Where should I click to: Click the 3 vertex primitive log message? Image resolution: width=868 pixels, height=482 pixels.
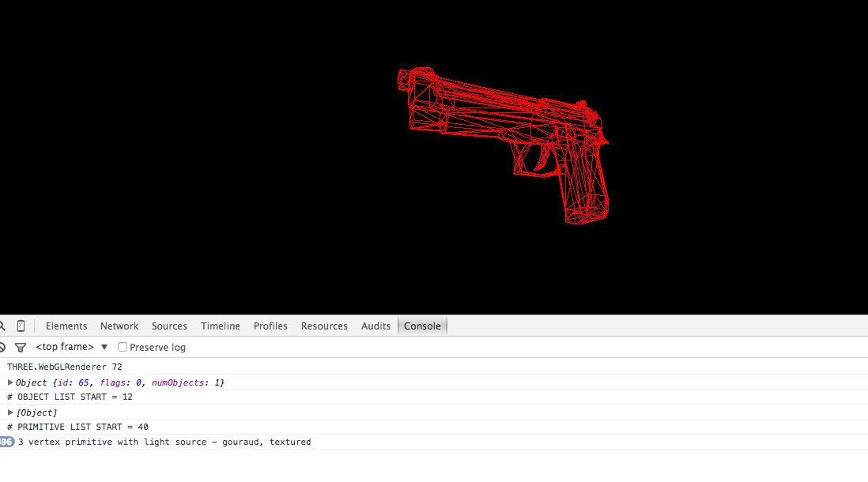click(x=164, y=442)
